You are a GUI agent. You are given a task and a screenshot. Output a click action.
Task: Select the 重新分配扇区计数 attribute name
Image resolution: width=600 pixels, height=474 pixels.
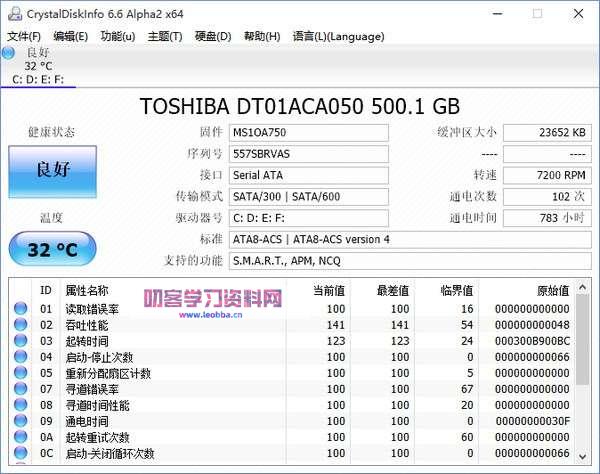tap(108, 373)
